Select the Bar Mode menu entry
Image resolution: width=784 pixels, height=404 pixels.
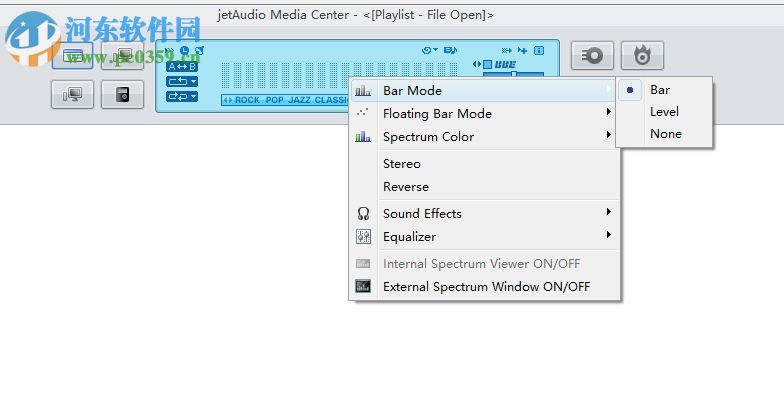(x=484, y=90)
